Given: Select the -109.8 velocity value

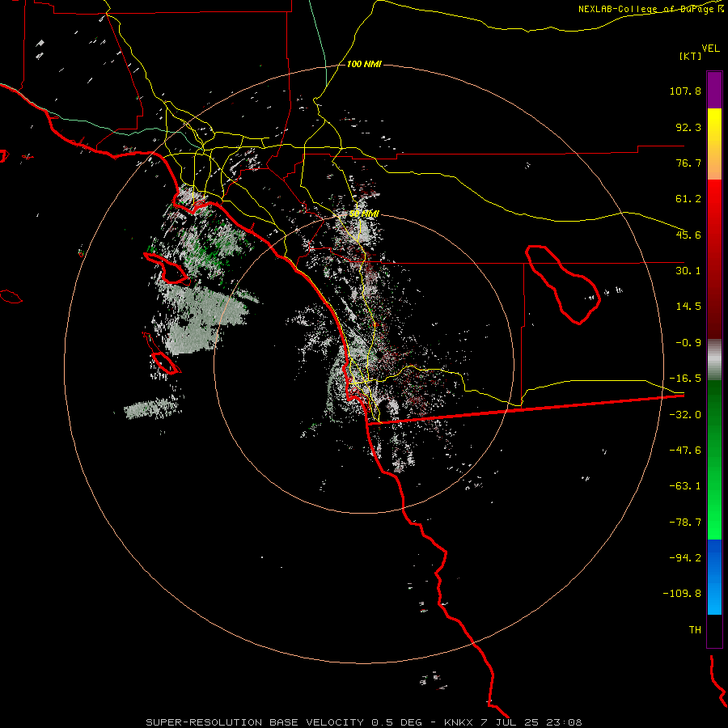Looking at the screenshot, I should (682, 594).
